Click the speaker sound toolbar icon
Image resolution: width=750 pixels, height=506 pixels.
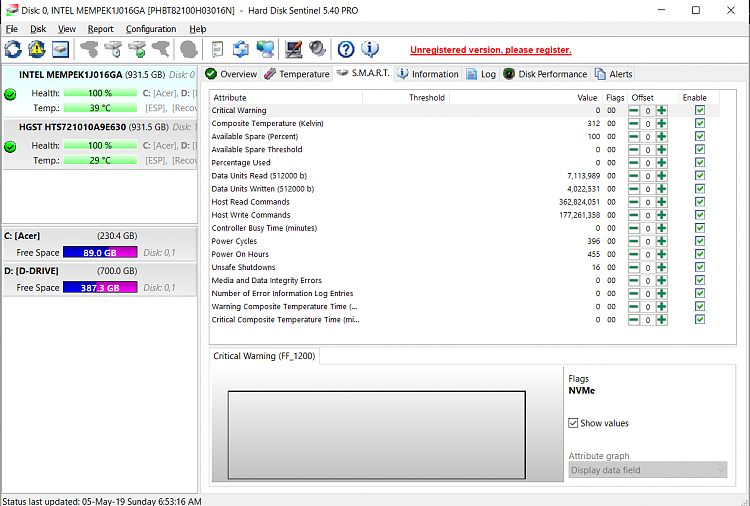point(317,49)
